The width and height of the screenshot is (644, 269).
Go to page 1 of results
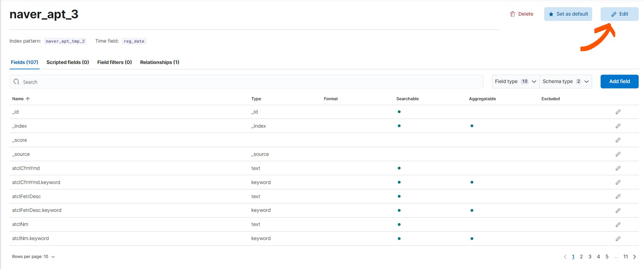coord(573,257)
